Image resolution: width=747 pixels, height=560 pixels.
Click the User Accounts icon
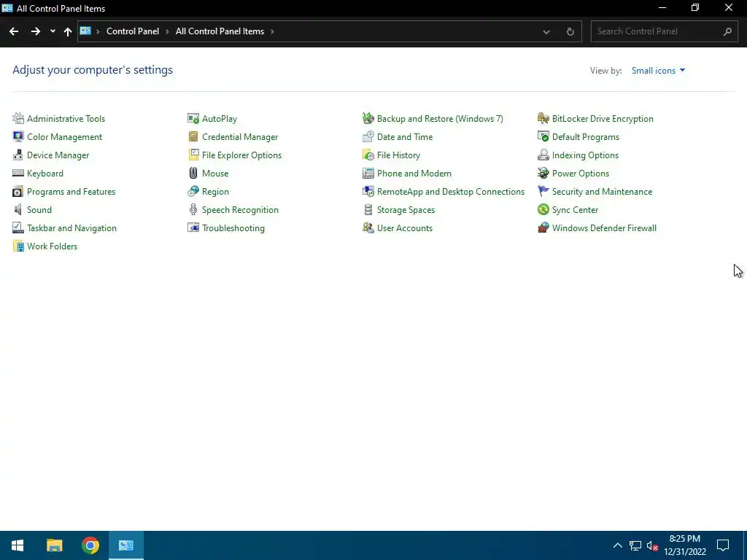pos(368,227)
